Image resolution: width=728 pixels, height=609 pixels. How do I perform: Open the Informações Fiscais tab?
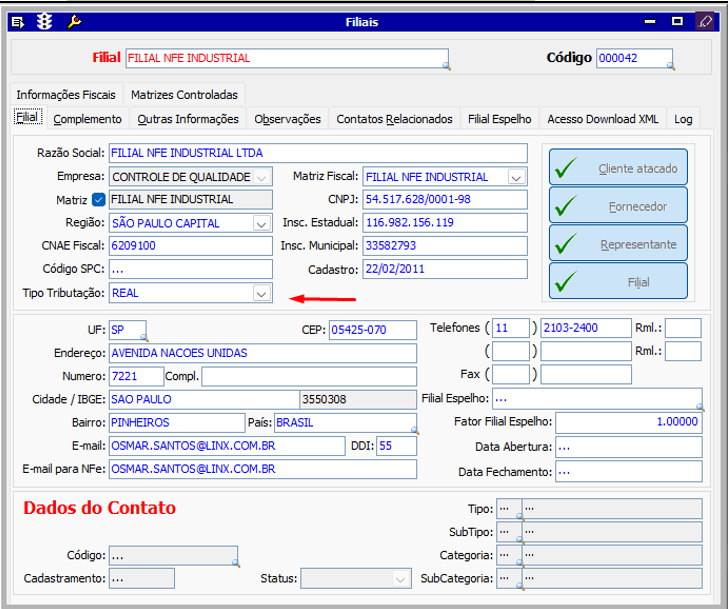click(65, 95)
